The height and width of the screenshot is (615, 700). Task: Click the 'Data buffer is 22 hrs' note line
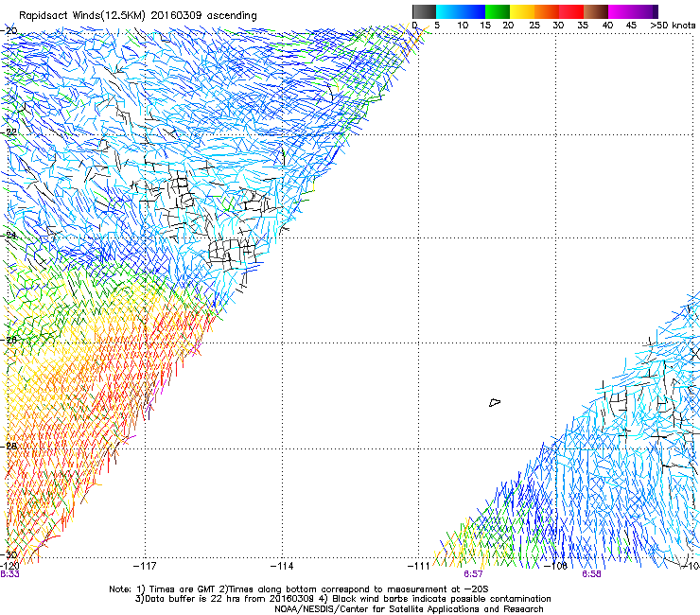(342, 599)
